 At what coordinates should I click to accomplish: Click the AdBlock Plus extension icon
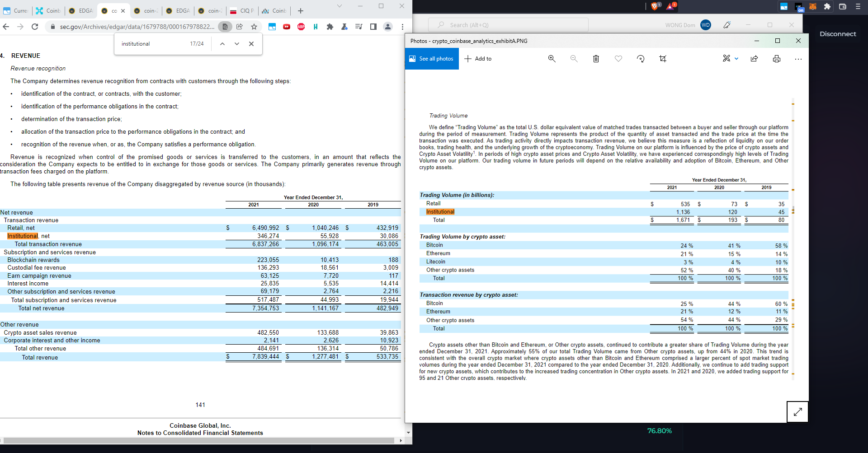click(301, 27)
